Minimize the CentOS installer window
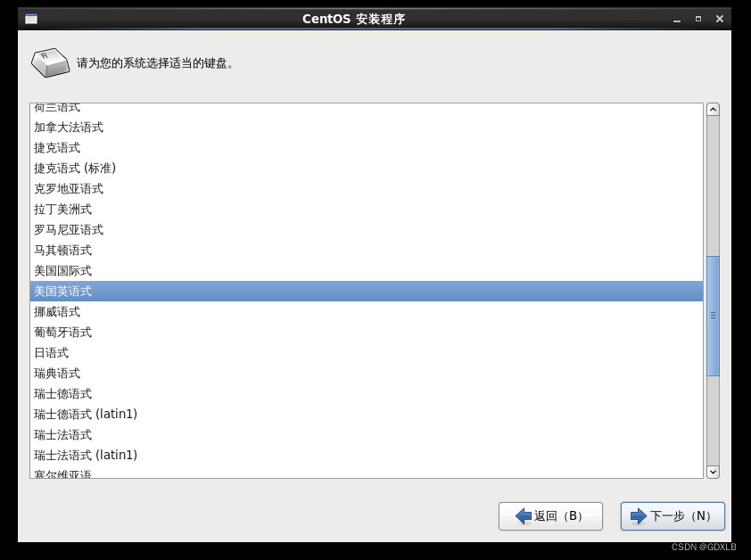The height and width of the screenshot is (560, 751). pyautogui.click(x=677, y=19)
